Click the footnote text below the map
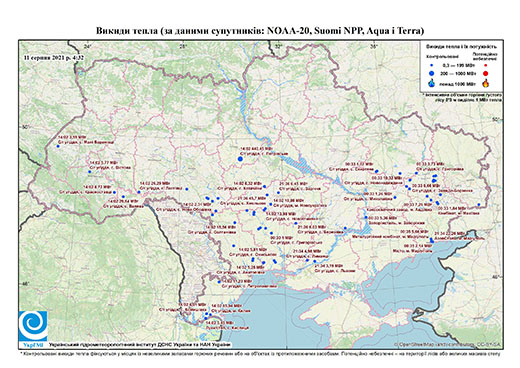The image size is (520, 368). (261, 353)
